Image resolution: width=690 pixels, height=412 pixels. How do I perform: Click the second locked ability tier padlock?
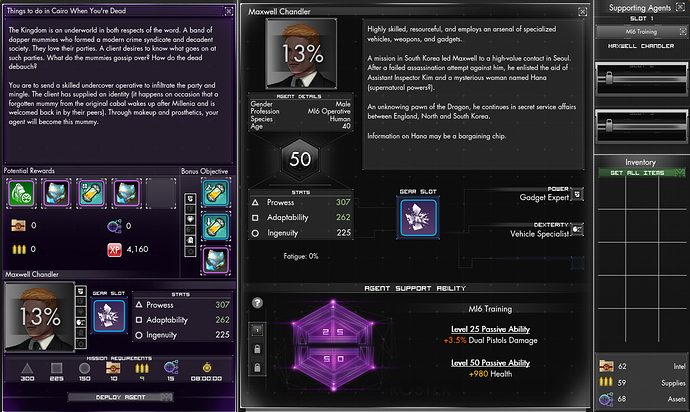tap(257, 368)
